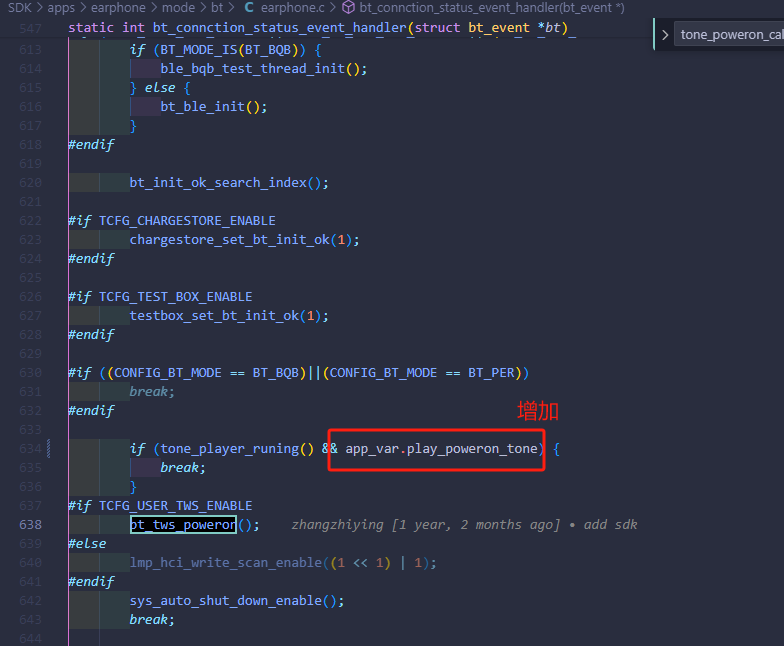Expand the find widget replace chevron
The height and width of the screenshot is (646, 784).
[665, 35]
